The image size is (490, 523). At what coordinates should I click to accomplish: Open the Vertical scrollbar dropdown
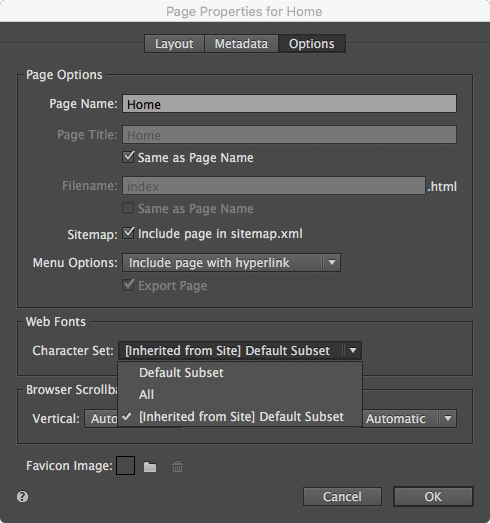click(101, 419)
